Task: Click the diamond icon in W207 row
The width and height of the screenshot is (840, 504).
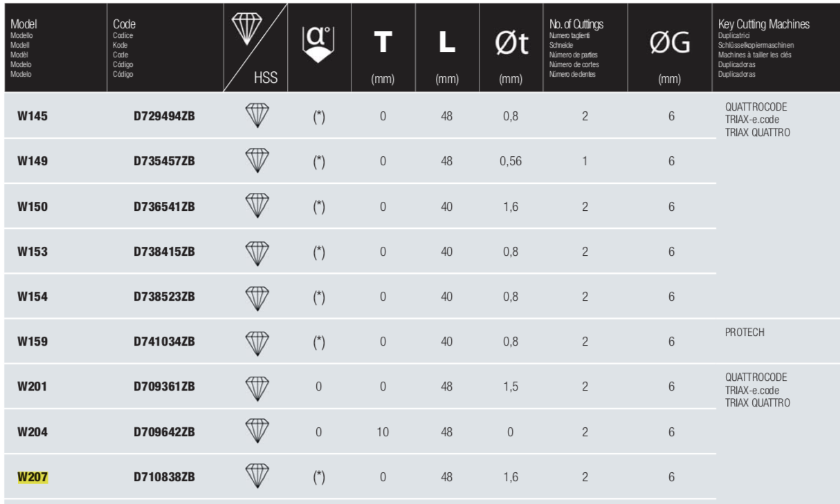Action: tap(255, 476)
